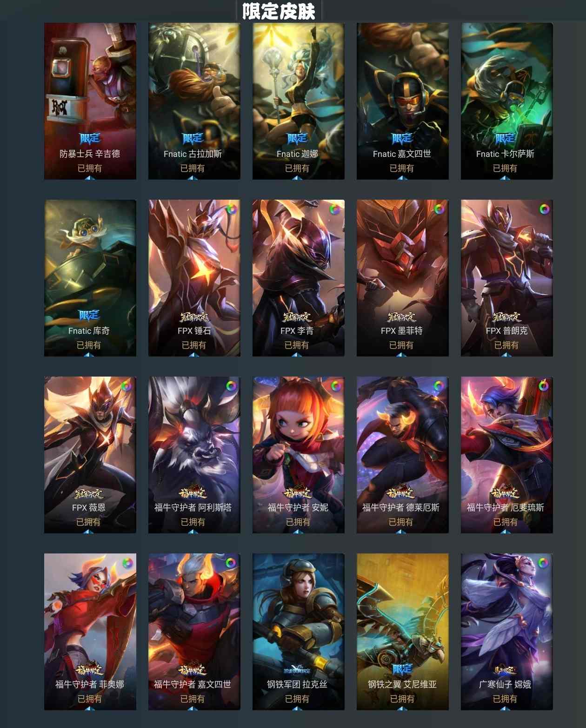Click the 限定 badge on 钢铁之翼 艾尼维亚
586x728 pixels.
click(402, 669)
